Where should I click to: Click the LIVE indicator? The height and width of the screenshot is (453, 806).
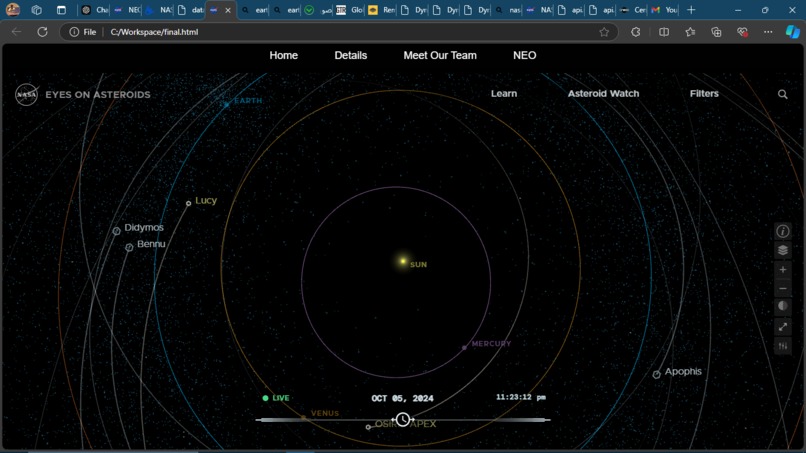pos(276,398)
